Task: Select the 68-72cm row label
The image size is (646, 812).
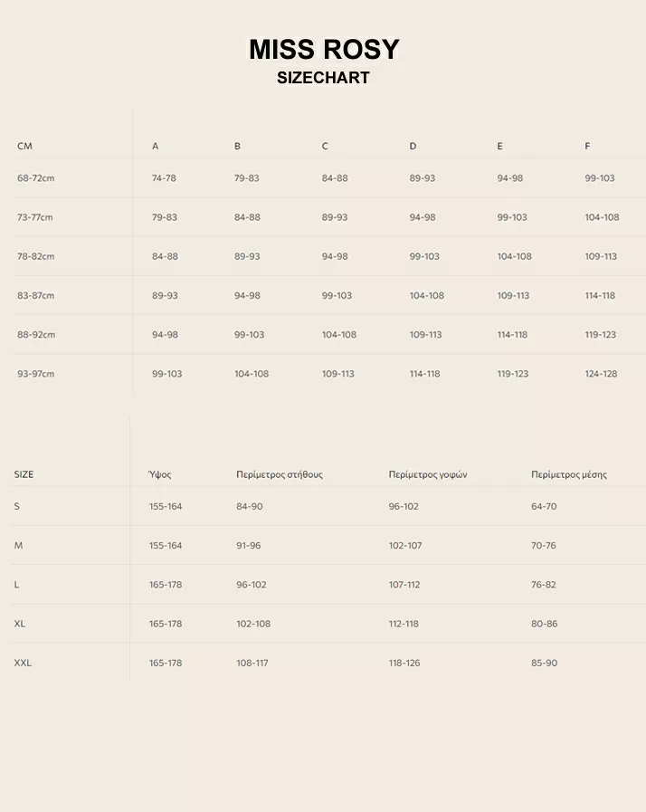Action: (x=35, y=178)
